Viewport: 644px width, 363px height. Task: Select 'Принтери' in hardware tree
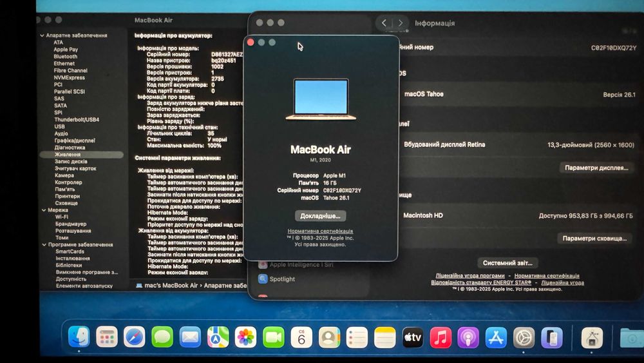point(68,196)
